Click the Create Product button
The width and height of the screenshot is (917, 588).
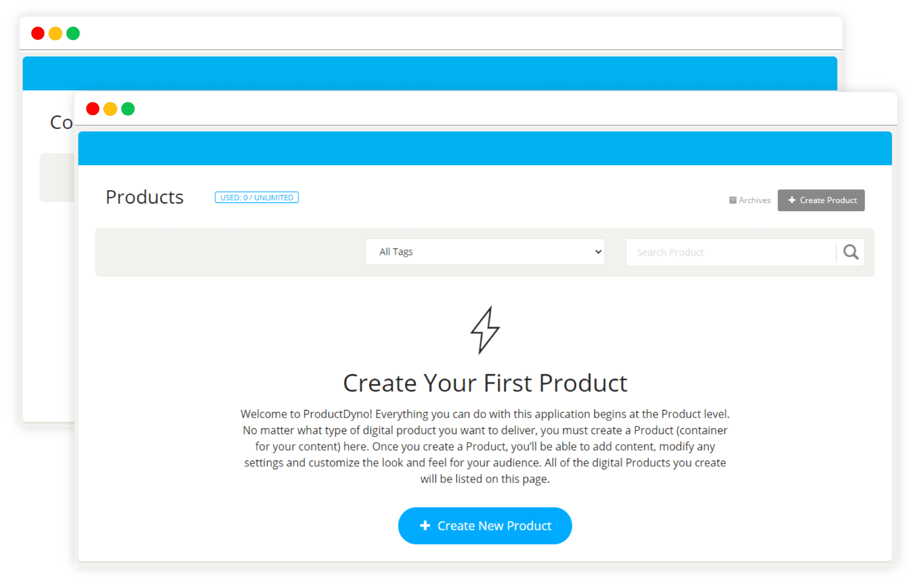pyautogui.click(x=822, y=199)
